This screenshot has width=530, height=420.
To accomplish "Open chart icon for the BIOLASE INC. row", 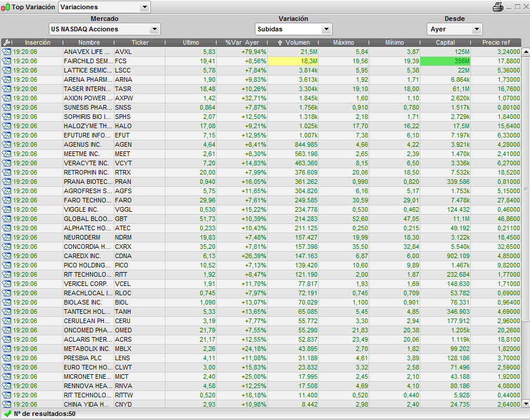I will (x=6, y=302).
